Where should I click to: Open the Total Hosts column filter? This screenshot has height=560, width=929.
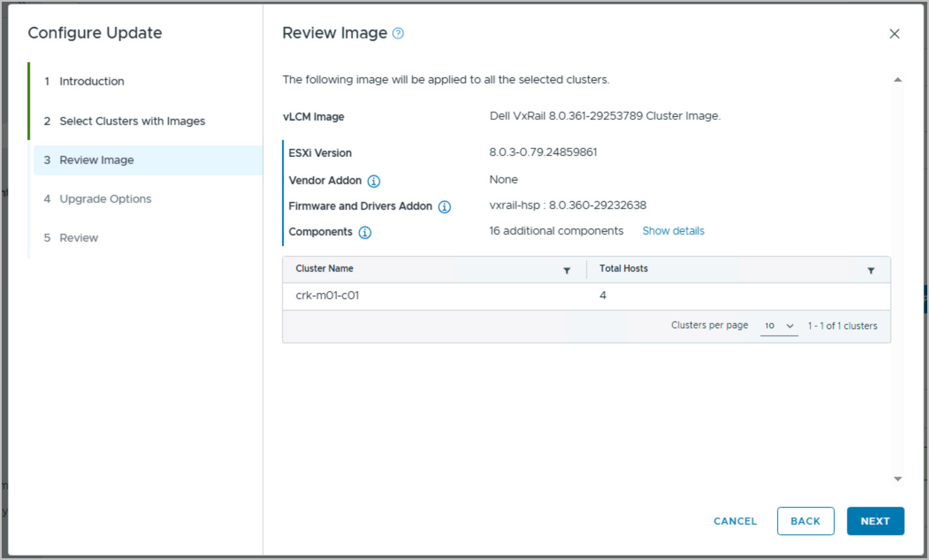tap(871, 271)
